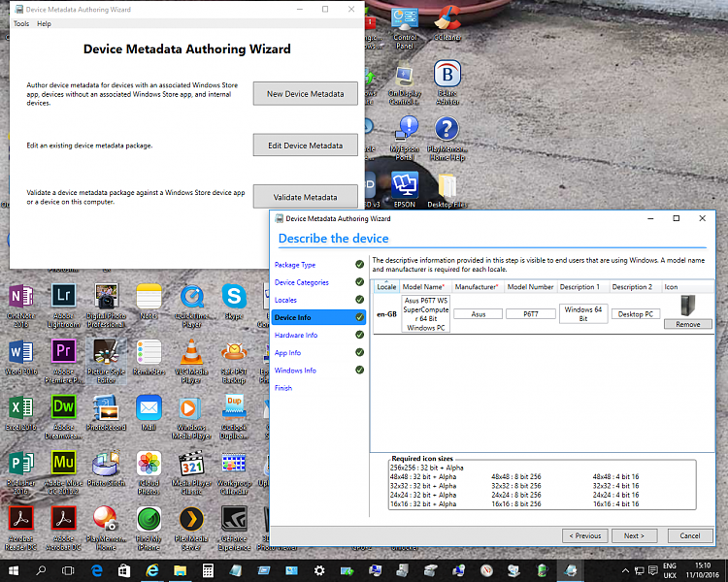Open GeForce Experience desktop icon
This screenshot has width=728, height=582.
coord(234,529)
